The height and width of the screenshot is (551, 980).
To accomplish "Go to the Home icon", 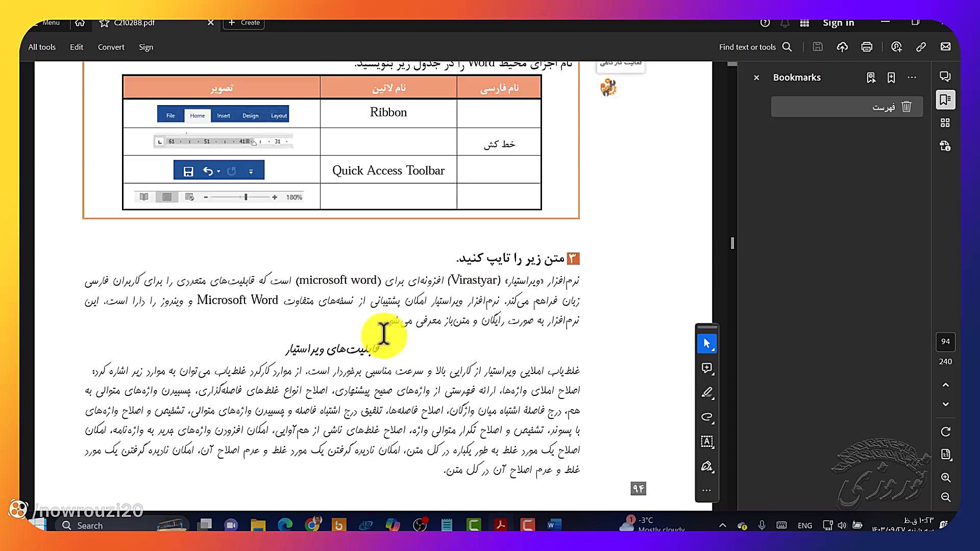I will [80, 22].
